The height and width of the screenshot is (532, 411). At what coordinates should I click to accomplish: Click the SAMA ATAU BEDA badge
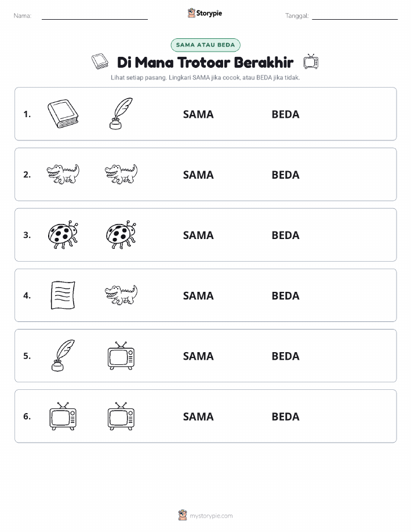click(x=205, y=45)
